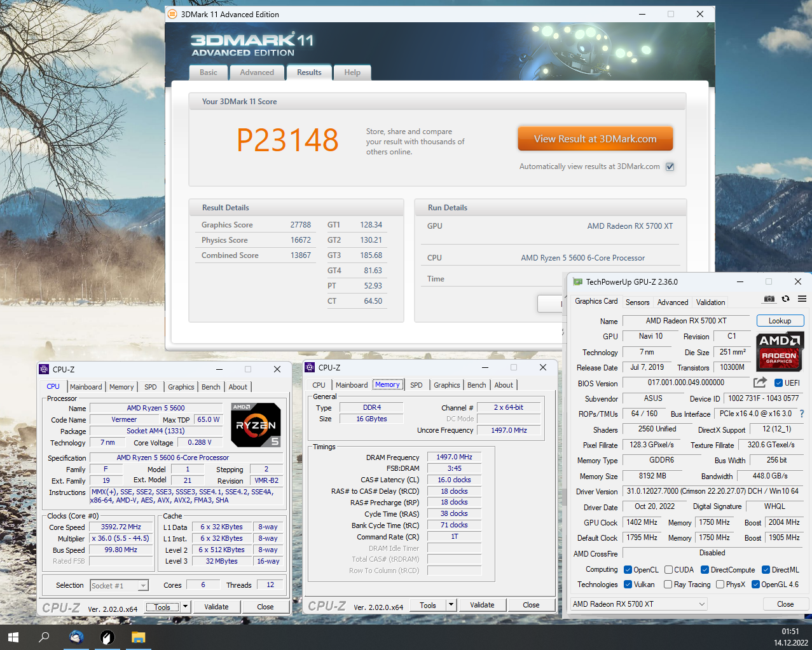This screenshot has height=650, width=812.
Task: Toggle the DirectCompute checkbox
Action: [x=705, y=570]
